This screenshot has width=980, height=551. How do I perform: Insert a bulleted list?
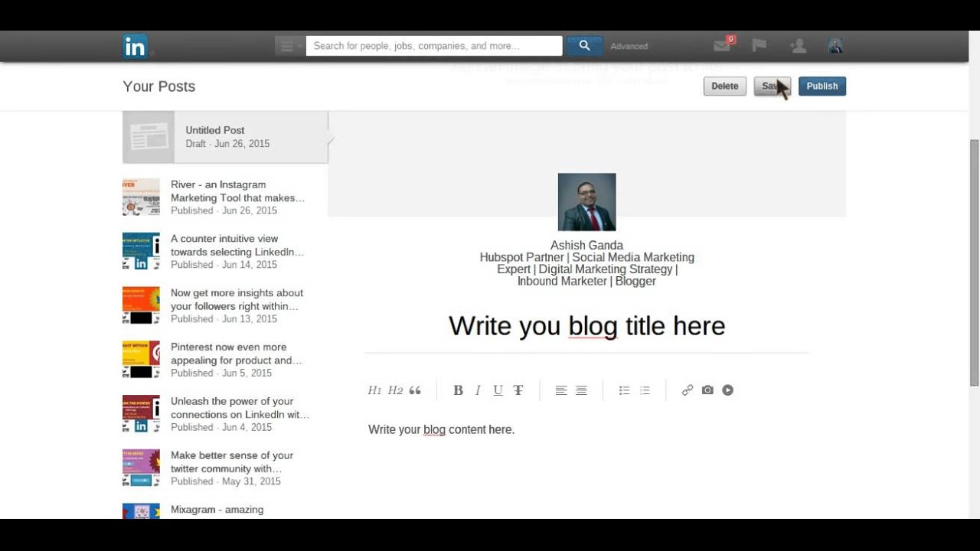[624, 390]
